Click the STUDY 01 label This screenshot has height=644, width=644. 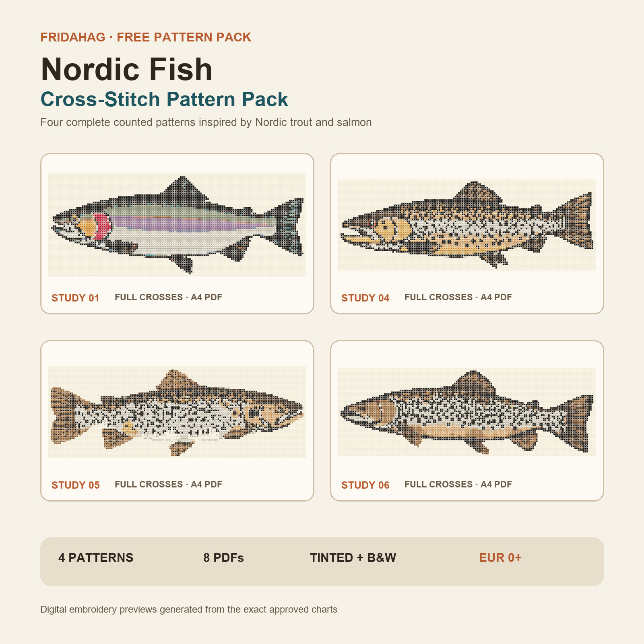point(75,298)
